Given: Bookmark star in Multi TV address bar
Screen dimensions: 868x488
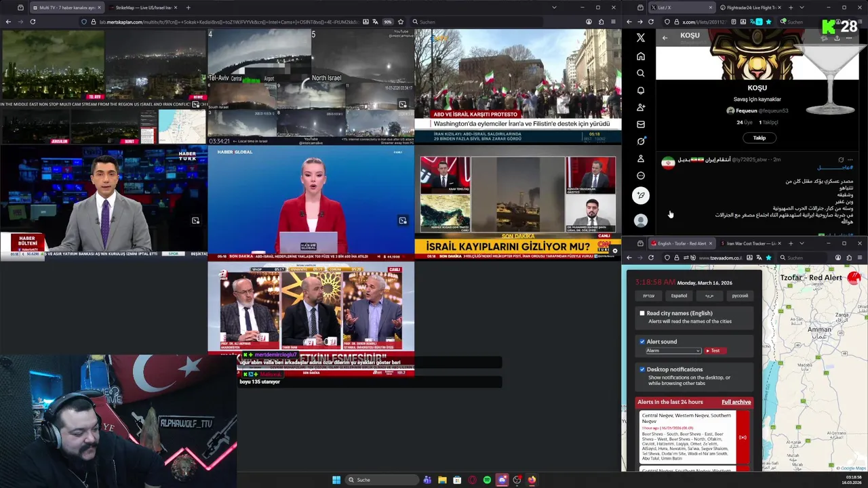Looking at the screenshot, I should pyautogui.click(x=401, y=22).
